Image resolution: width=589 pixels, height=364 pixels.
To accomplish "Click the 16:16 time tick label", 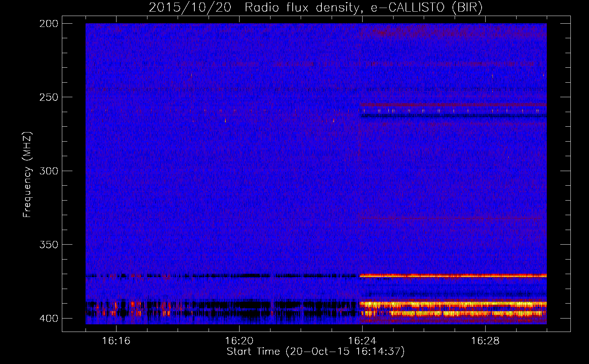I will pyautogui.click(x=116, y=341).
